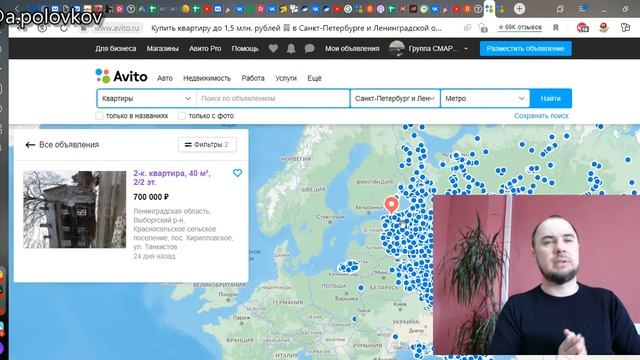Screen dimensions: 640x360
Task: Click the red extension icon in browser toolbar
Action: (x=582, y=28)
